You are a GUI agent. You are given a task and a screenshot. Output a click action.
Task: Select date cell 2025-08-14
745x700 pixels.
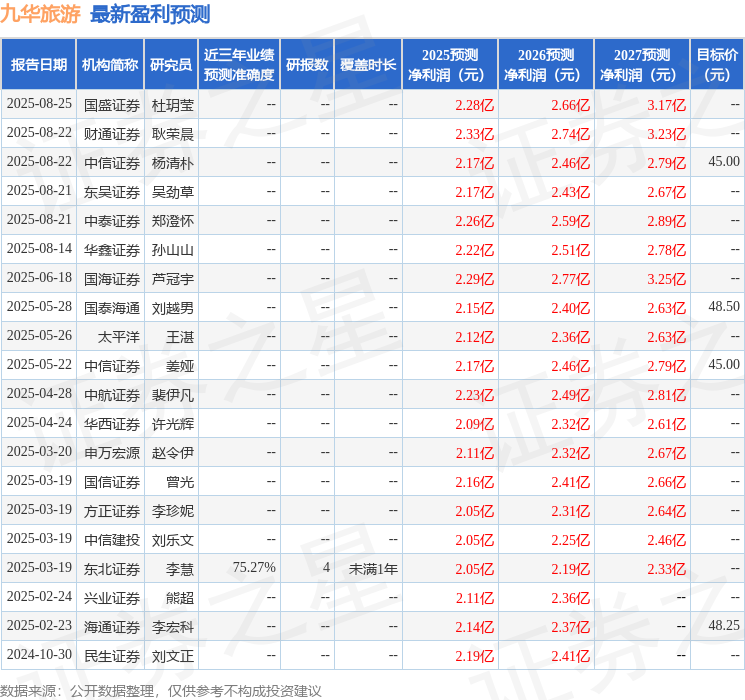[39, 249]
